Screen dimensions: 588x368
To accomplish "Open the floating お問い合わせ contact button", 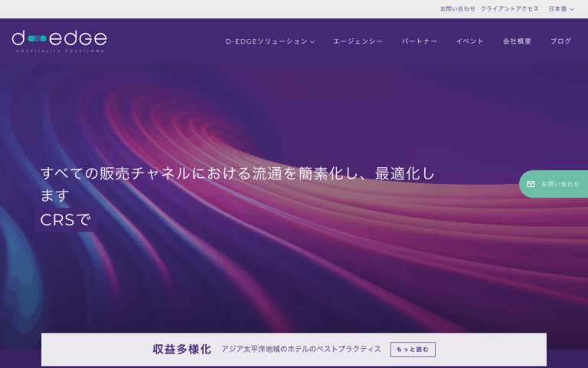I will [554, 184].
